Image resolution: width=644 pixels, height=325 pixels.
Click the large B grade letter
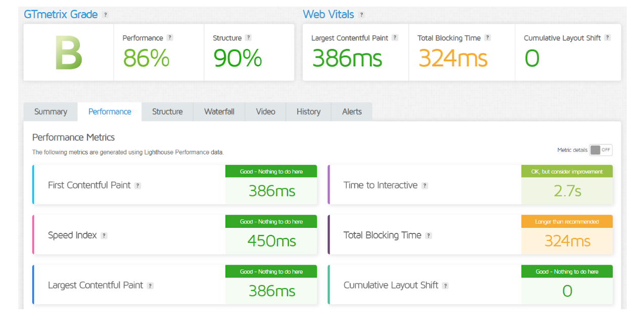click(x=68, y=53)
